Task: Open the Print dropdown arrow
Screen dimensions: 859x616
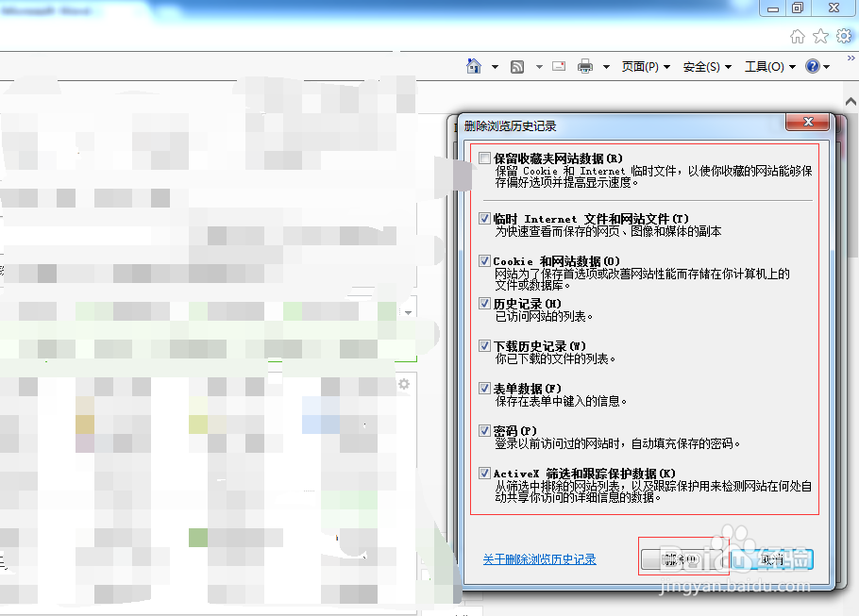Action: (x=606, y=67)
